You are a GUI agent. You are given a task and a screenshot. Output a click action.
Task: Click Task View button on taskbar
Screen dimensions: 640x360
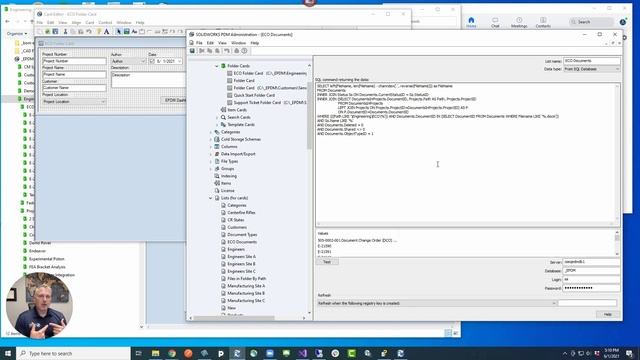coord(139,353)
